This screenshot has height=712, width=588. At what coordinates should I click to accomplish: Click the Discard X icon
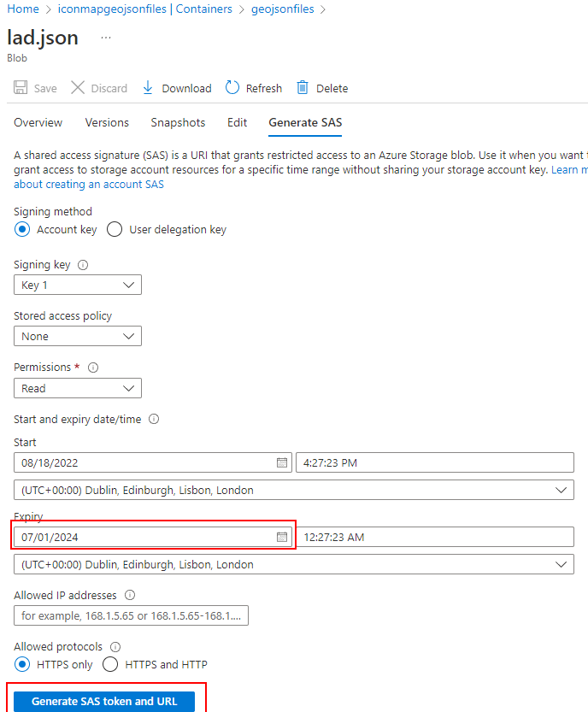[78, 87]
